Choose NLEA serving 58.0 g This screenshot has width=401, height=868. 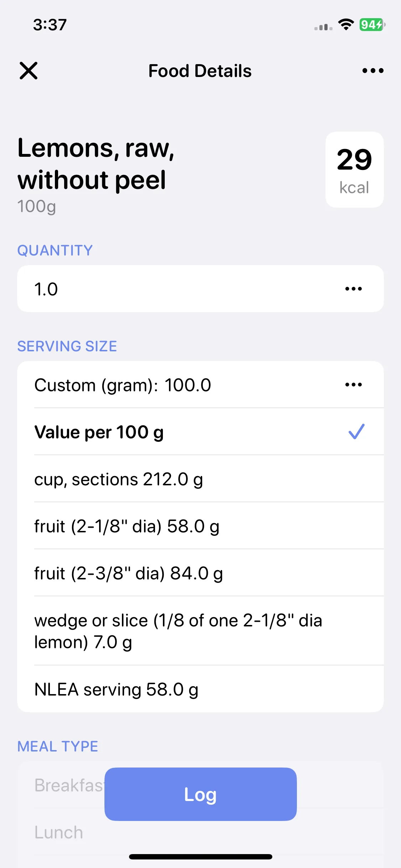(x=200, y=689)
